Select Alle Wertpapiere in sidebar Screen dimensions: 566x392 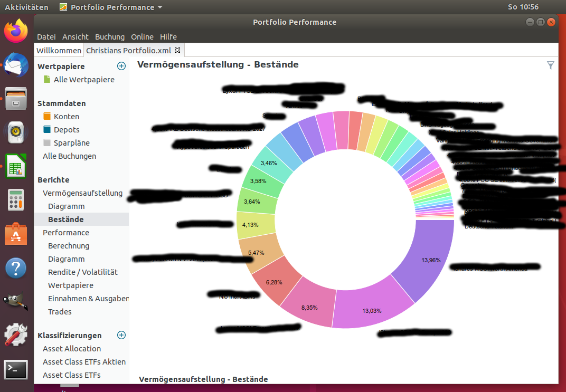(x=84, y=80)
